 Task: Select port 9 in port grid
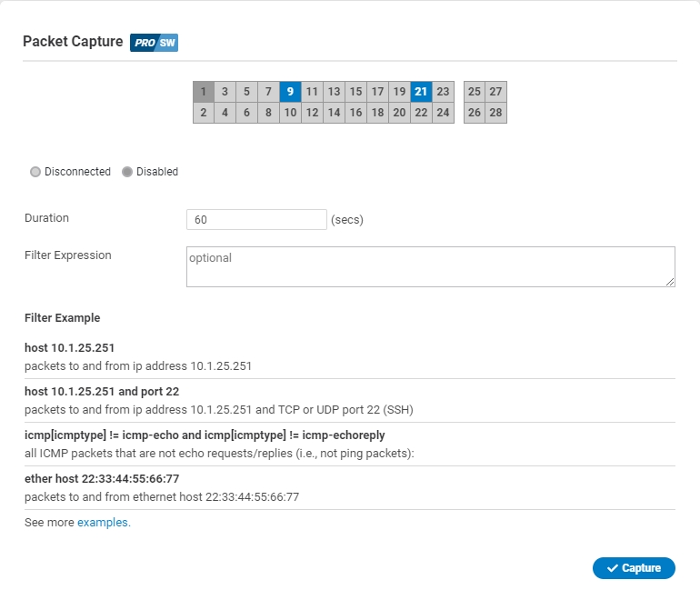pyautogui.click(x=290, y=92)
